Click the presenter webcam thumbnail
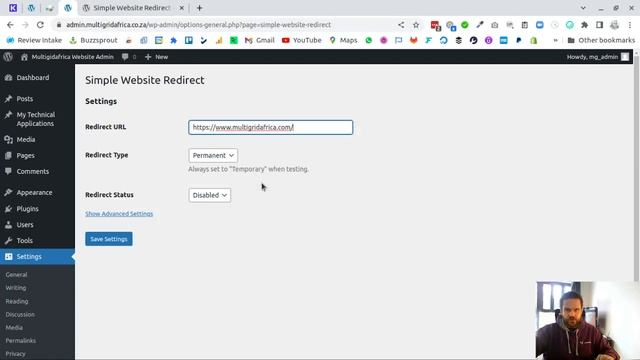This screenshot has height=360, width=640. (588, 321)
